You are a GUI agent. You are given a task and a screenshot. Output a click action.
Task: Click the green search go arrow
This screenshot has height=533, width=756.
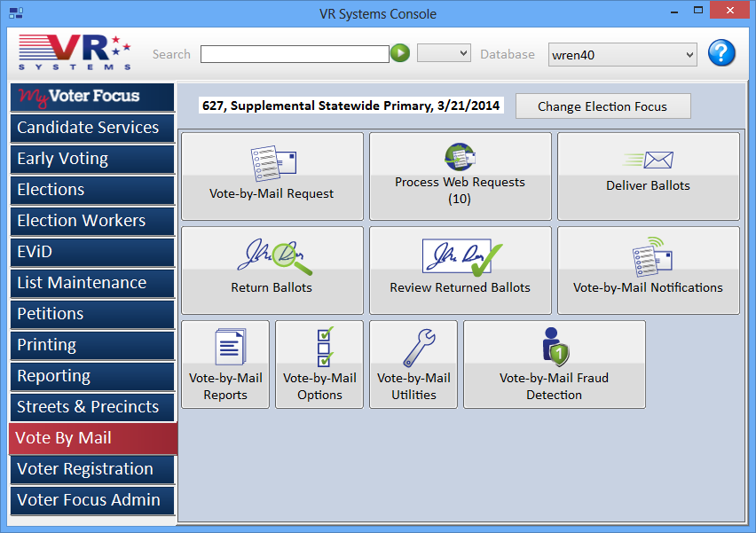(x=400, y=53)
